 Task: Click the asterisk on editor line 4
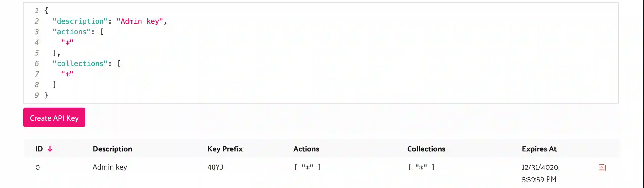pyautogui.click(x=67, y=43)
